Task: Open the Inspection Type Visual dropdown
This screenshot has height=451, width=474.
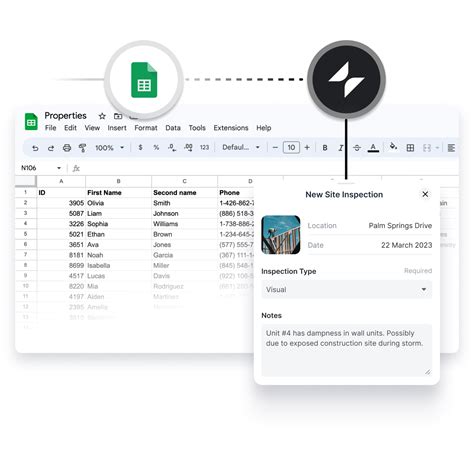Action: point(347,289)
